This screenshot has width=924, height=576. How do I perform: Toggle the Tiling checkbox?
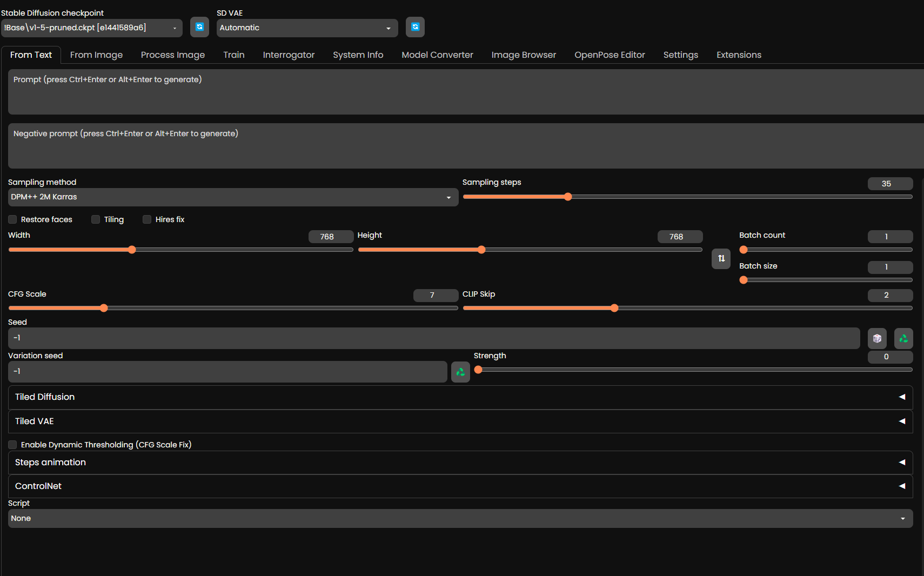(x=95, y=219)
